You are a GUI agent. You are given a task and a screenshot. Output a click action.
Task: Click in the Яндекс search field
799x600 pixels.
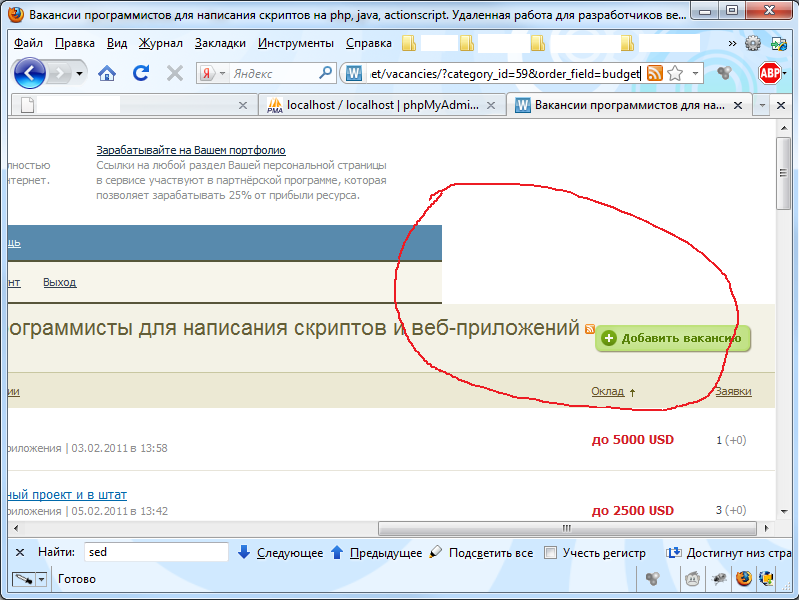pos(273,74)
